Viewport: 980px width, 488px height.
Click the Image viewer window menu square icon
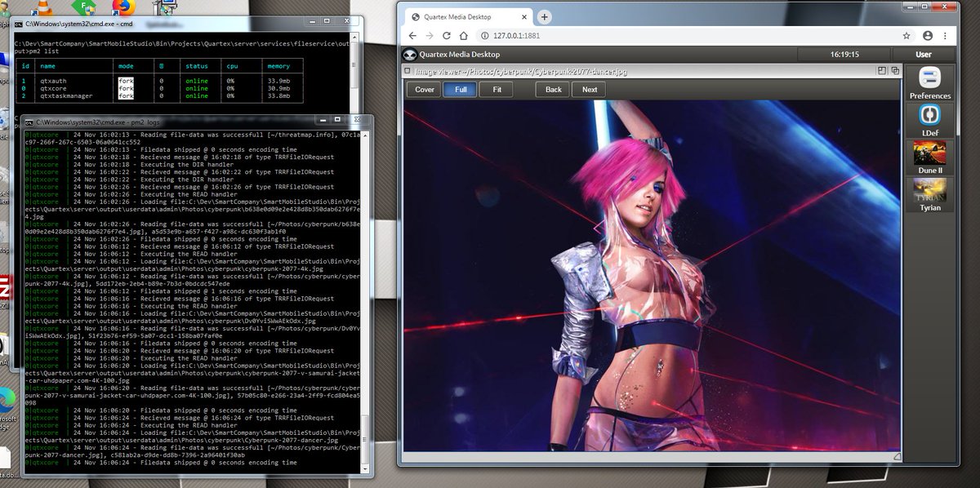[408, 71]
